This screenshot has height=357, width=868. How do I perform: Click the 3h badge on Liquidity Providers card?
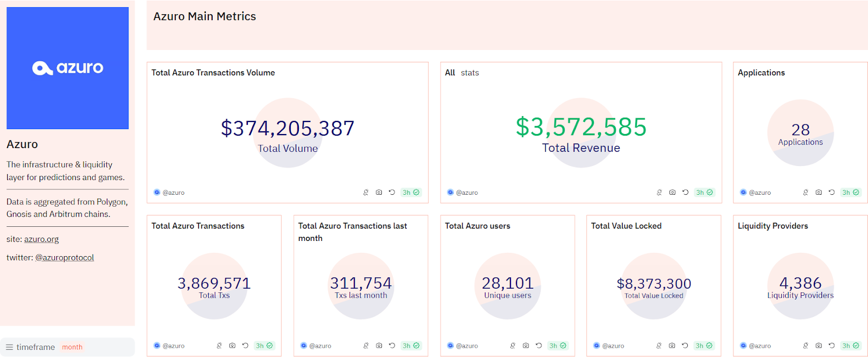pos(851,346)
